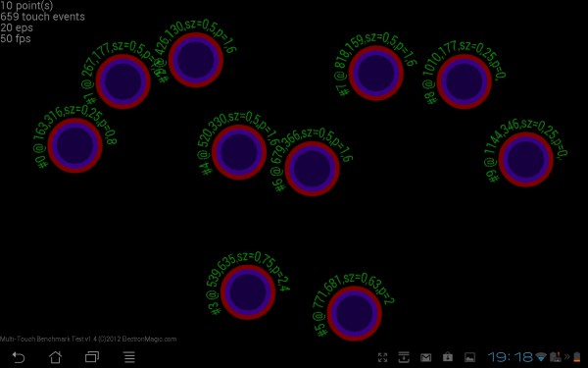Open the menu icon in navigation bar
588x368 pixels.
click(x=129, y=357)
